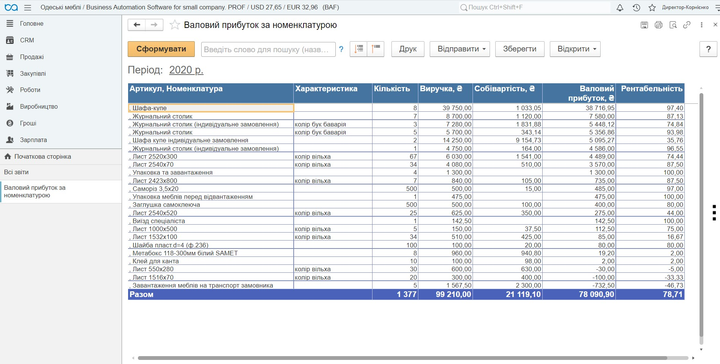Select the Шафа-купе row cell
This screenshot has width=720, height=364.
[x=211, y=108]
